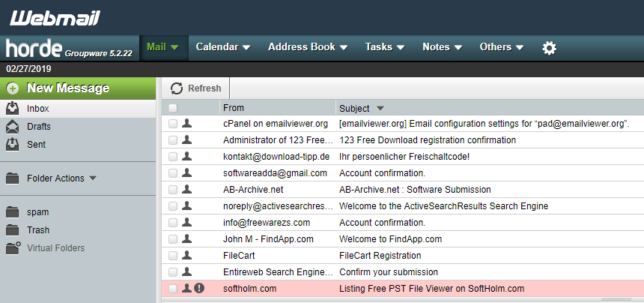Check the John M - FindApp.com checkbox
644x303 pixels.
tap(173, 238)
